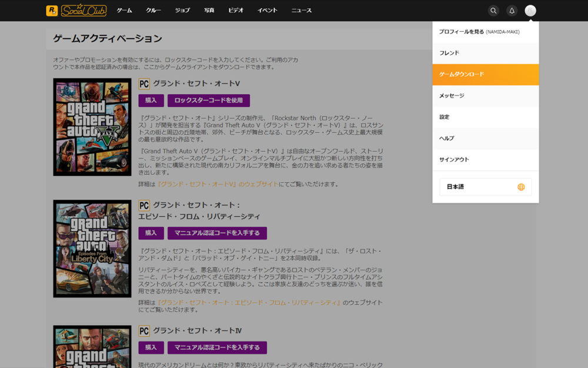Viewport: 588px width, 368px height.
Task: Open the エピソード・フロム・リバティーシティ website link
Action: (x=249, y=303)
